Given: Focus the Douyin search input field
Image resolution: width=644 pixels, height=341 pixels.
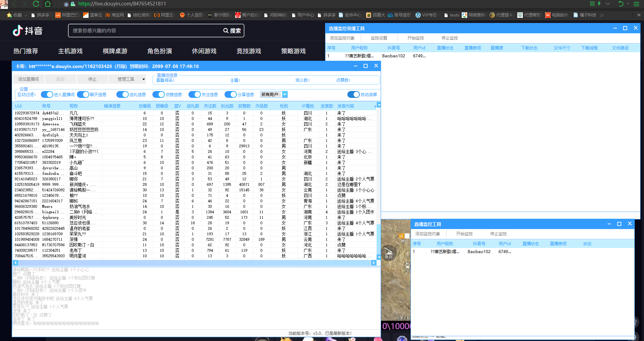Looking at the screenshot, I should pyautogui.click(x=144, y=31).
